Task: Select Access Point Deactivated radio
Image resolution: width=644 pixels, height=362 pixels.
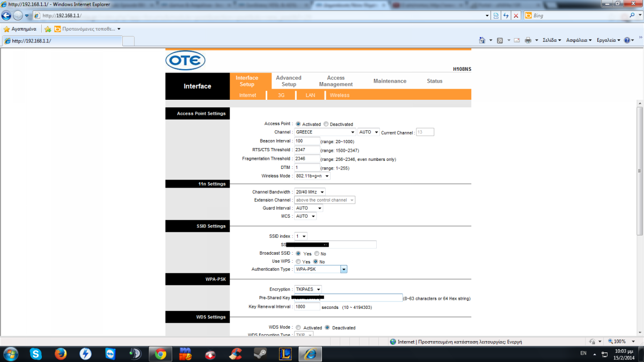Action: 326,124
